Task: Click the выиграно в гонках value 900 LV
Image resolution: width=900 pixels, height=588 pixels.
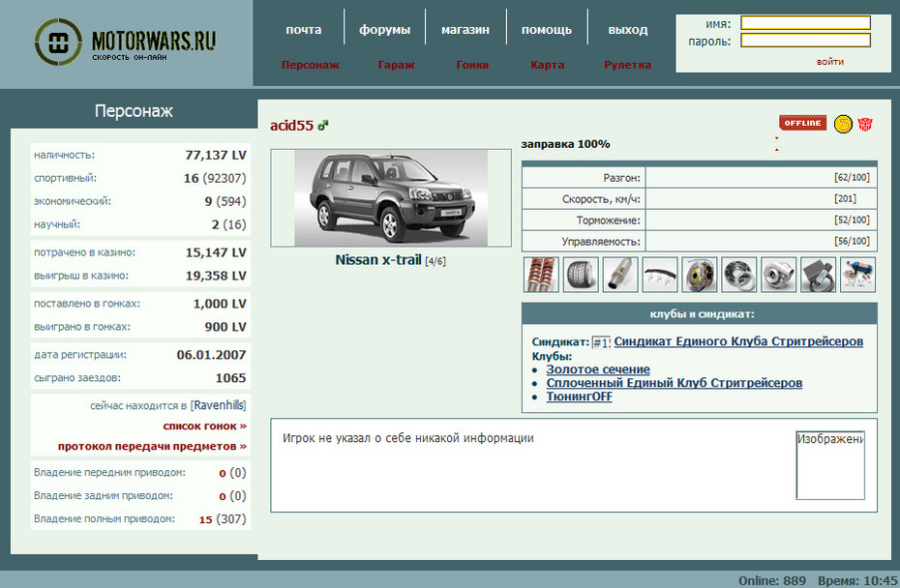Action: tap(225, 327)
